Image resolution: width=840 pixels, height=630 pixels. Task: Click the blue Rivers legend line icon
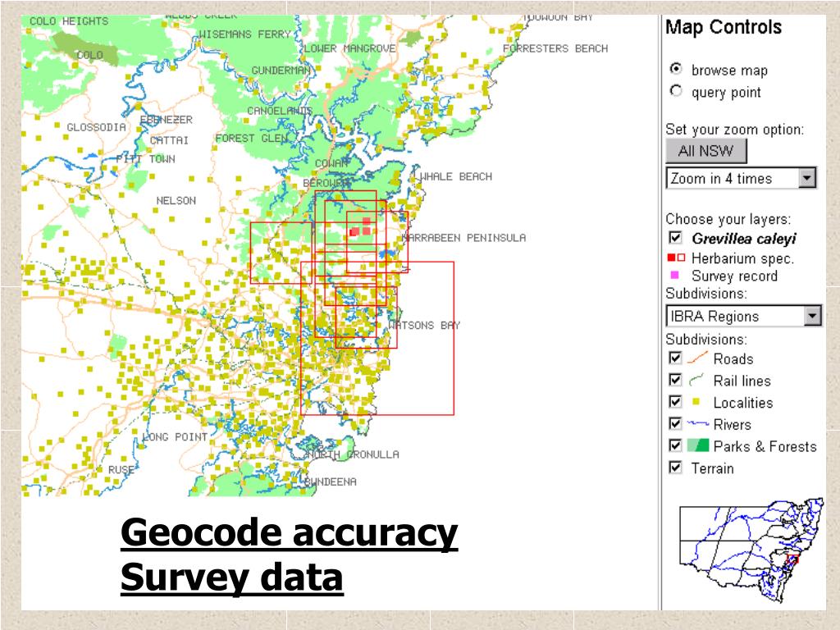click(697, 423)
